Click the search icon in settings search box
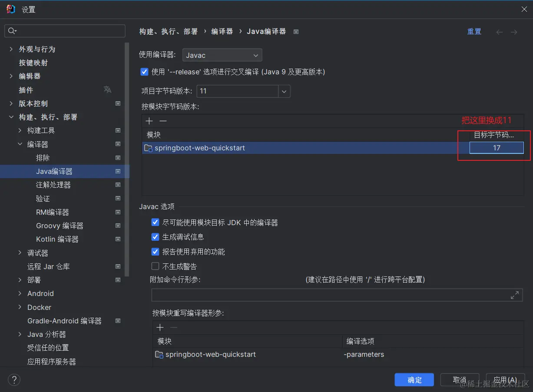Image resolution: width=533 pixels, height=392 pixels. pyautogui.click(x=12, y=31)
